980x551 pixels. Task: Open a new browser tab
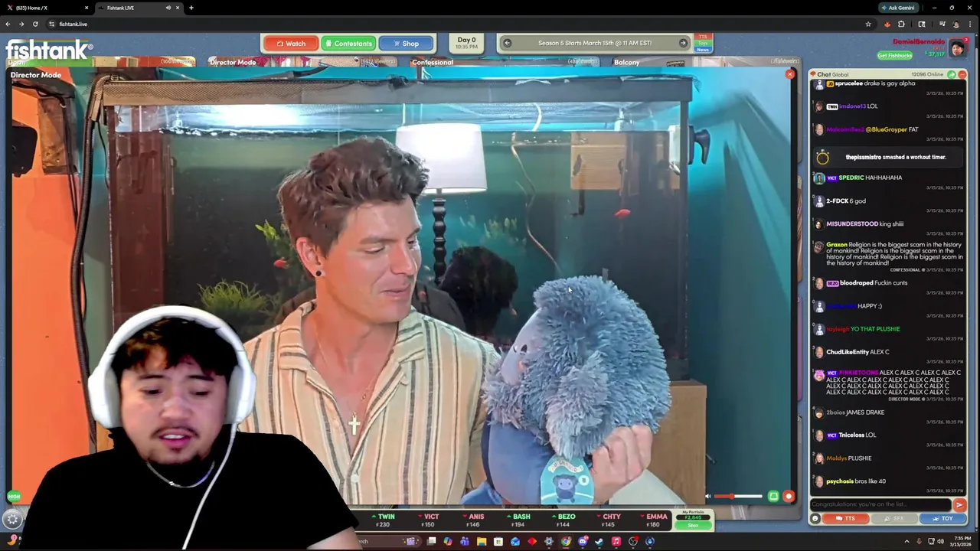tap(191, 8)
